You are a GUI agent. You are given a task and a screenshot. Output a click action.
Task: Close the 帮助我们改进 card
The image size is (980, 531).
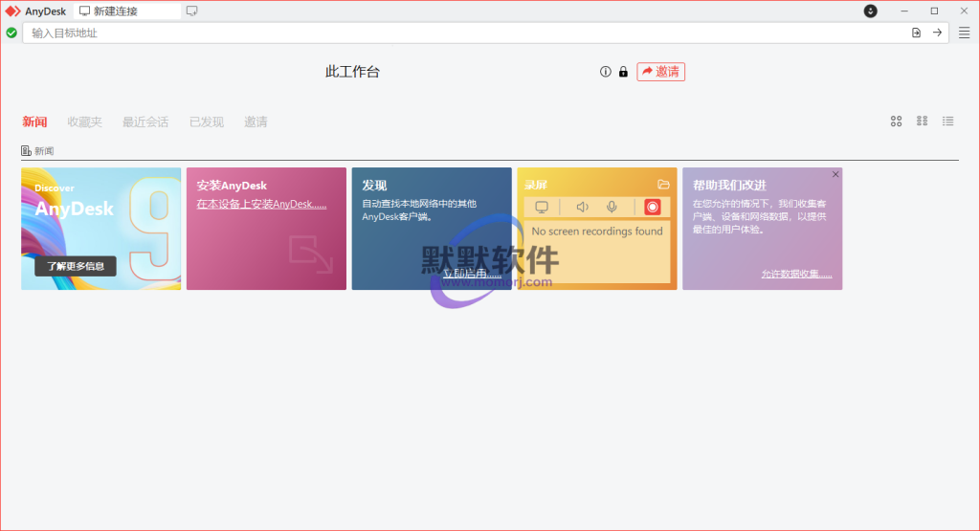coord(835,174)
